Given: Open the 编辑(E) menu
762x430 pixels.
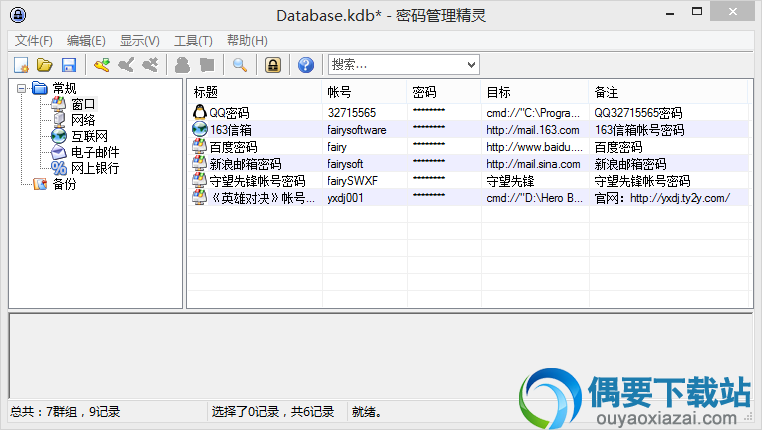Looking at the screenshot, I should click(86, 41).
